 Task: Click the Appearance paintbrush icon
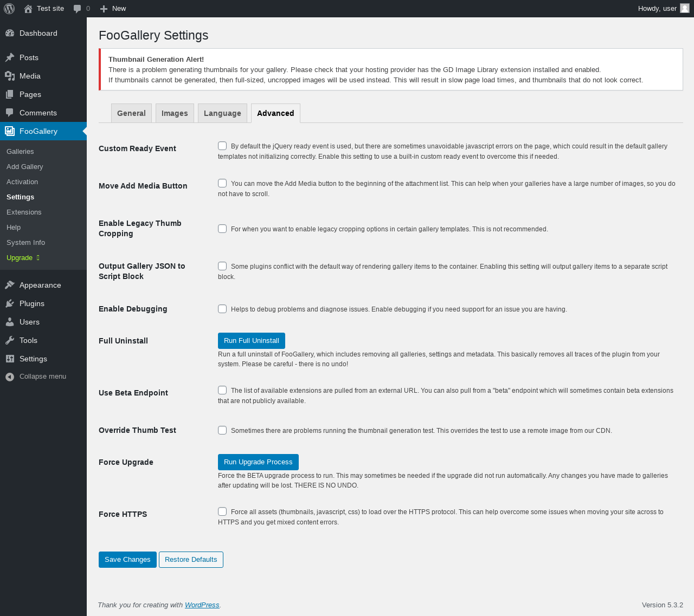click(10, 285)
